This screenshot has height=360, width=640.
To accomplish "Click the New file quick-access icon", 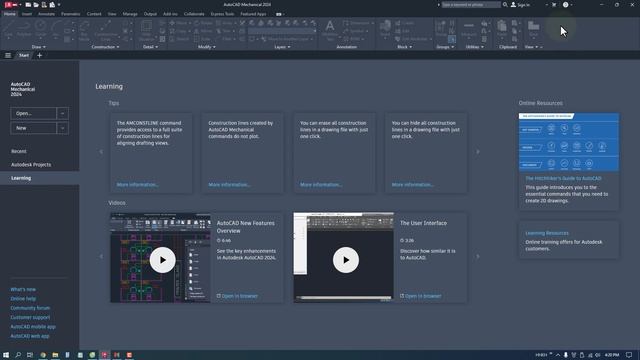I will [28, 4].
